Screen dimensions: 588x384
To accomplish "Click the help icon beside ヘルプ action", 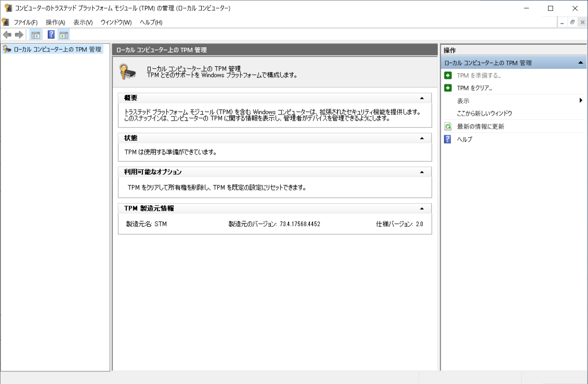I will click(448, 139).
